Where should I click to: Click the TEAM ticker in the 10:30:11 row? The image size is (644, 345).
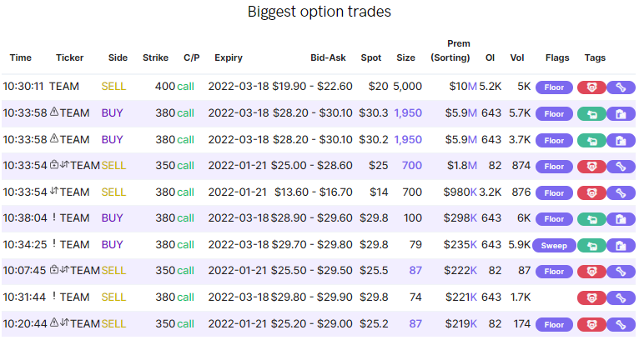pyautogui.click(x=69, y=86)
